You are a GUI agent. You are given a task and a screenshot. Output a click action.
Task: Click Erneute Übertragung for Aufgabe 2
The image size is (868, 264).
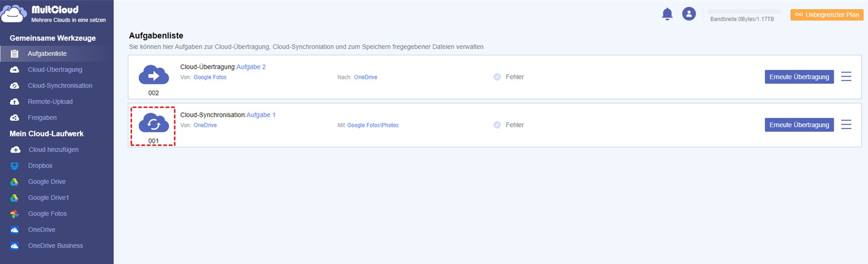click(x=799, y=77)
